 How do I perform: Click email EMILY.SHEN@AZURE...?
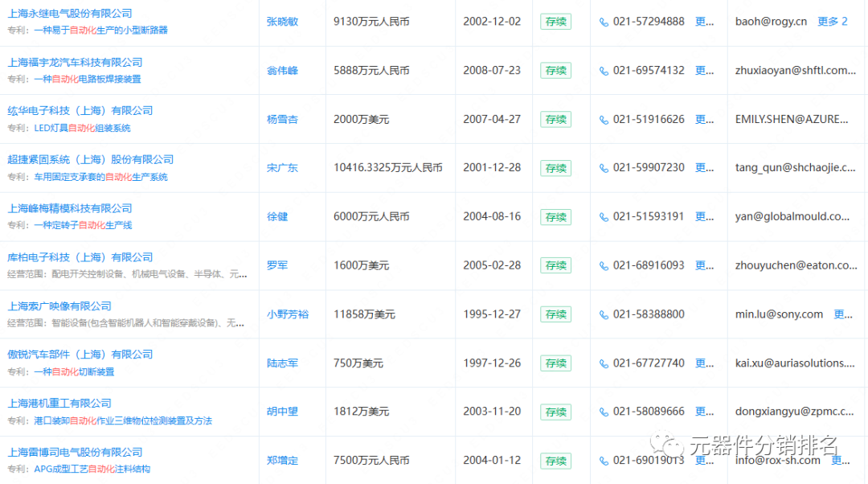click(x=792, y=119)
